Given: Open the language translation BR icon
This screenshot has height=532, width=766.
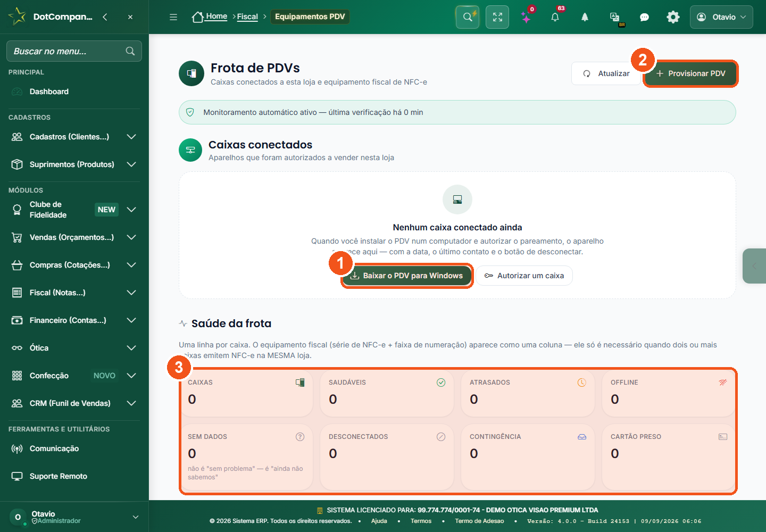Looking at the screenshot, I should (615, 17).
